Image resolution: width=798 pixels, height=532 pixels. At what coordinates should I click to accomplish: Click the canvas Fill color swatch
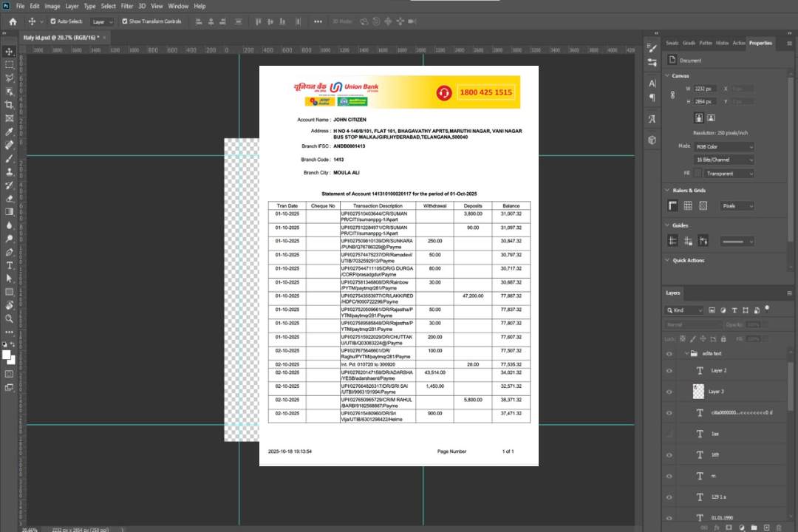(698, 174)
